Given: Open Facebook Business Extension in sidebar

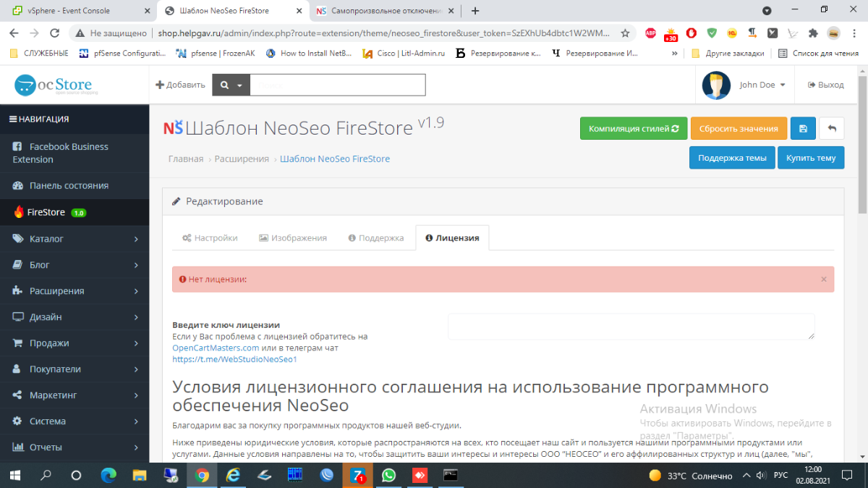Looking at the screenshot, I should pyautogui.click(x=75, y=153).
